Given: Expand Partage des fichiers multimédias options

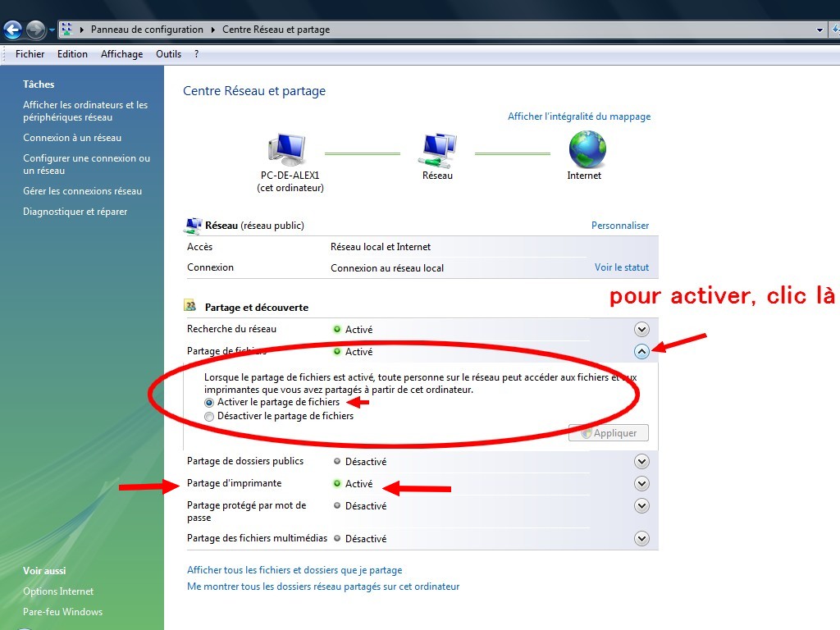Looking at the screenshot, I should tap(641, 539).
